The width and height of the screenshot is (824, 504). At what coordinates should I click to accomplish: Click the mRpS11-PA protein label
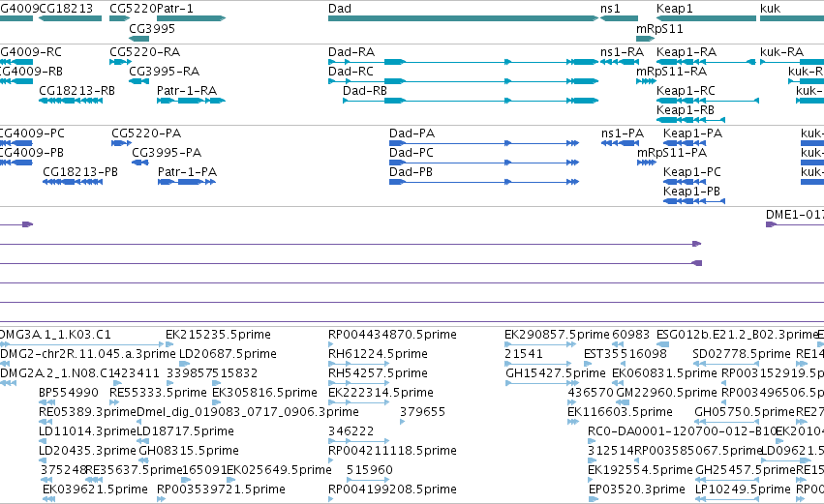click(672, 153)
